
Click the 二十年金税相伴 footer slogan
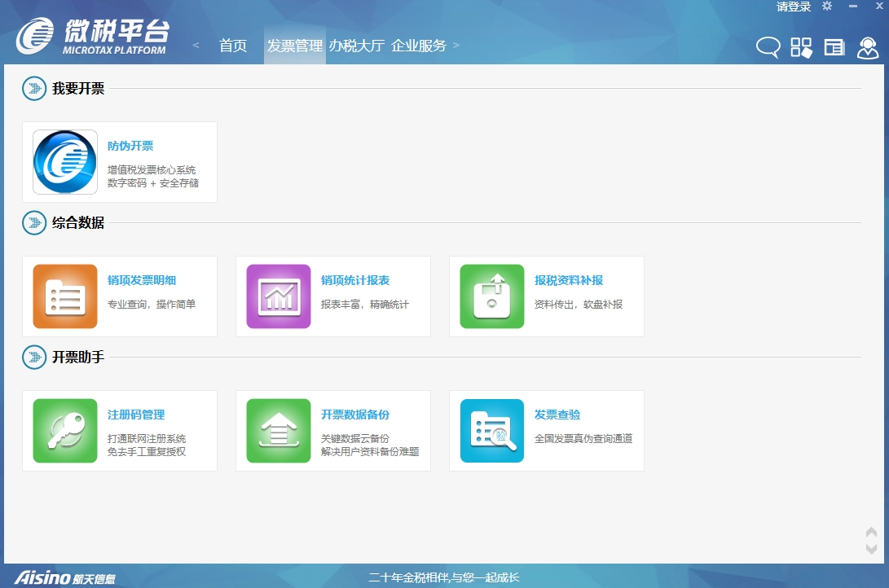[x=444, y=577]
